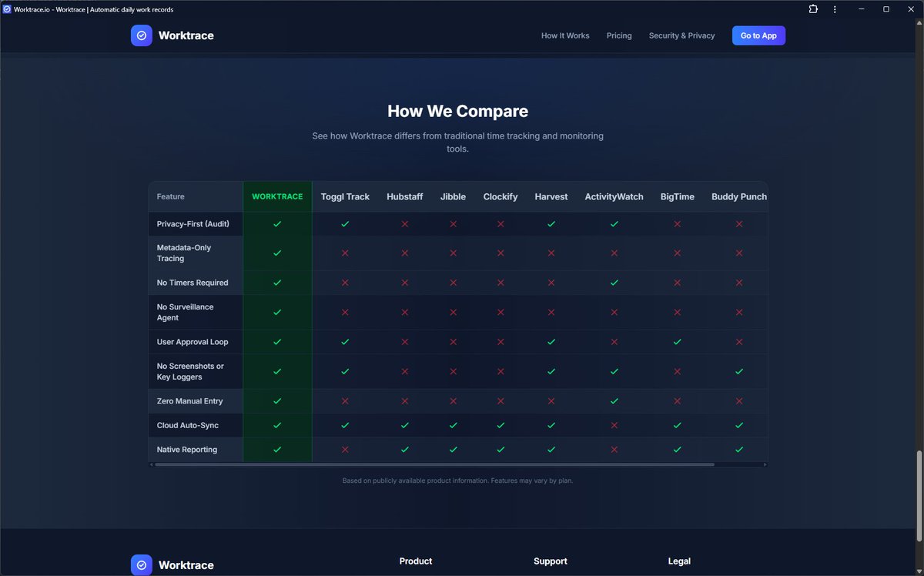Click Hubstaff cross in Privacy-First (Audit) row

tap(405, 224)
